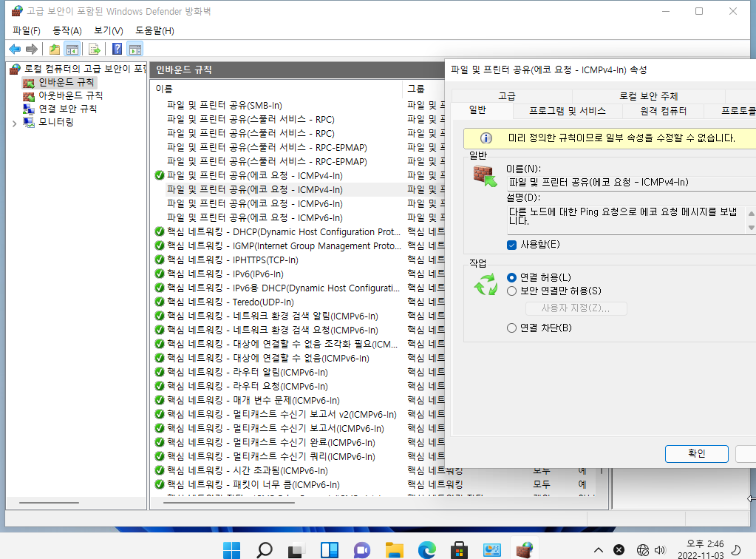Open the 동작(A) menu
This screenshot has height=559, width=756.
click(x=67, y=30)
